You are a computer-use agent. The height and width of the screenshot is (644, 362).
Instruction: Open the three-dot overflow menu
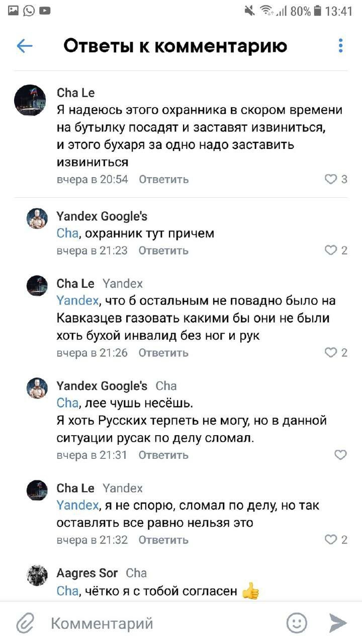point(340,46)
